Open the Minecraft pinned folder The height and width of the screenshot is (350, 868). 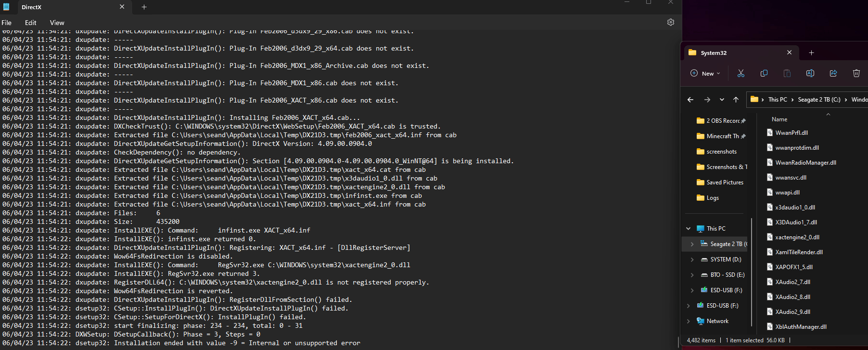(721, 136)
